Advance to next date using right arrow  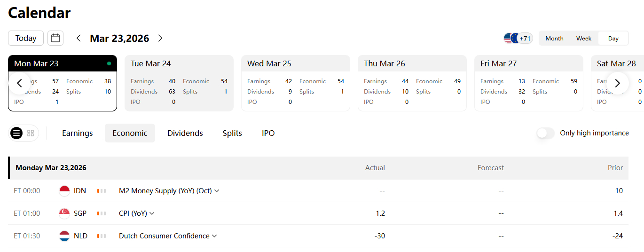click(x=160, y=38)
